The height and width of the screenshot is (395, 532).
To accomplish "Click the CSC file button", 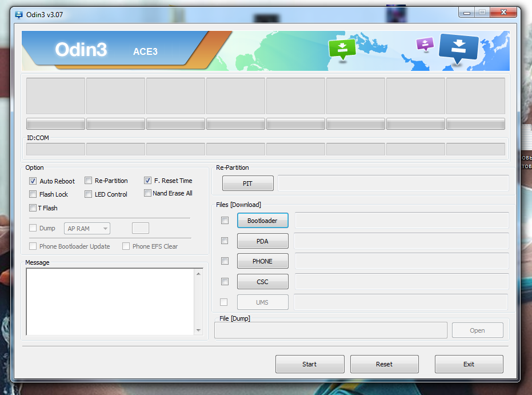I will [x=263, y=282].
